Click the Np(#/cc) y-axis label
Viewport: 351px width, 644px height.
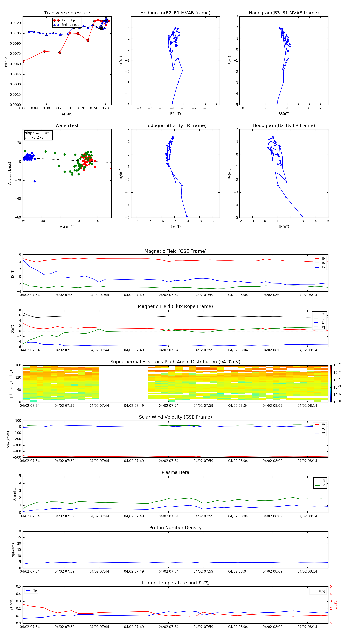[x=13, y=550]
